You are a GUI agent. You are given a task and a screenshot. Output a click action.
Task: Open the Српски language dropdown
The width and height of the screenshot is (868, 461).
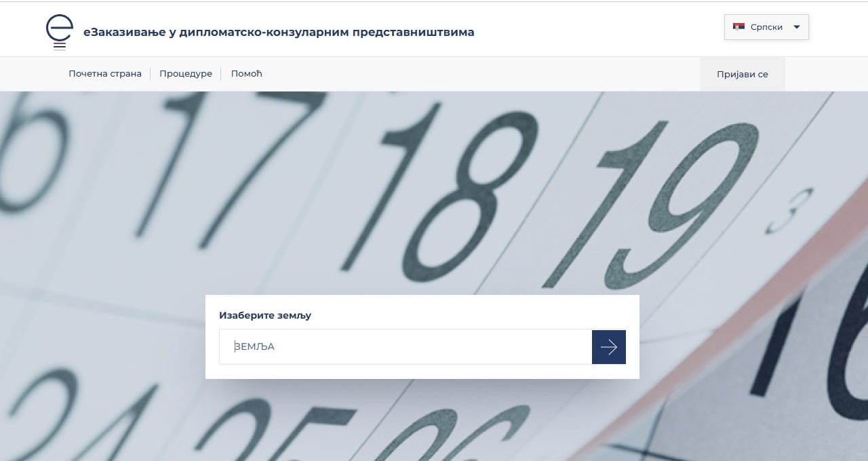tap(766, 27)
